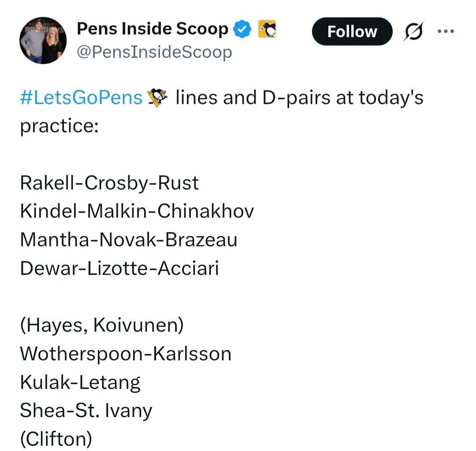Open the Pens Inside Scoop display name
Image resolution: width=476 pixels, height=451 pixels.
(x=151, y=28)
